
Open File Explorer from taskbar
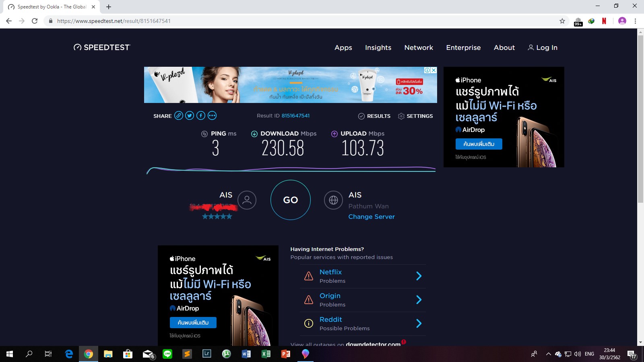(108, 354)
